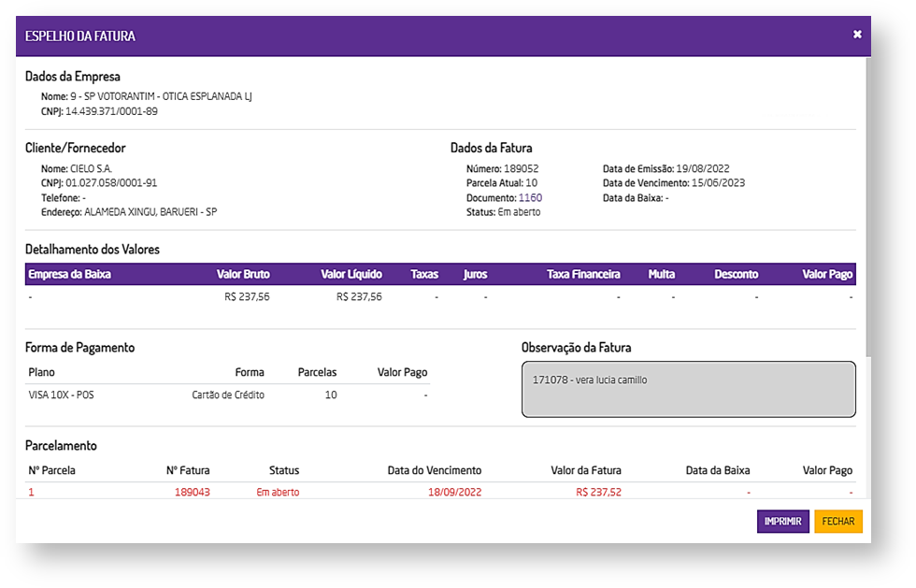Select the Em aberto status of parcela 1

pos(278,493)
